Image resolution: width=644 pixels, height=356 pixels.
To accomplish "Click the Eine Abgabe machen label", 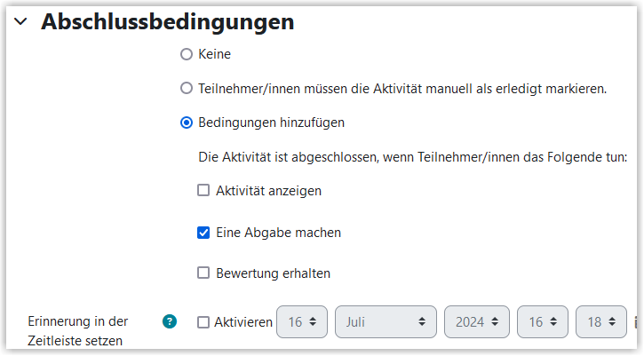I will click(x=278, y=233).
